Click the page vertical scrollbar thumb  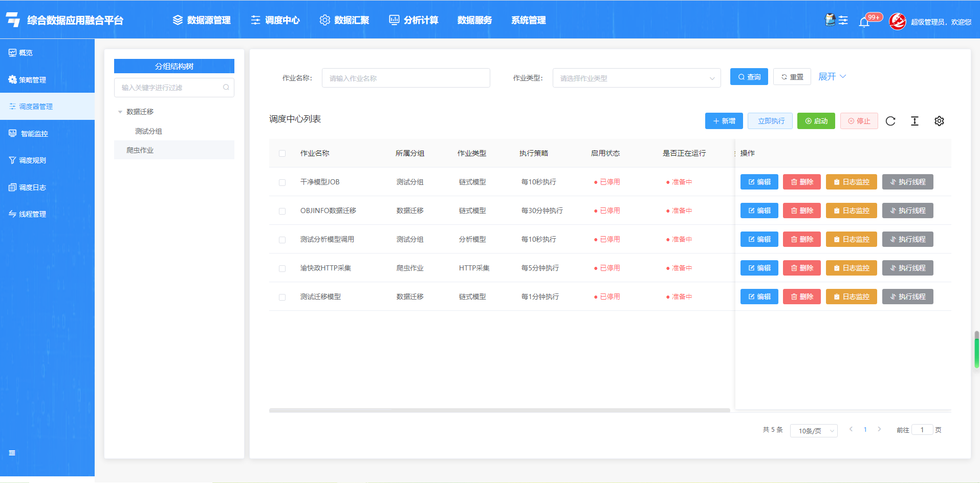pos(977,350)
